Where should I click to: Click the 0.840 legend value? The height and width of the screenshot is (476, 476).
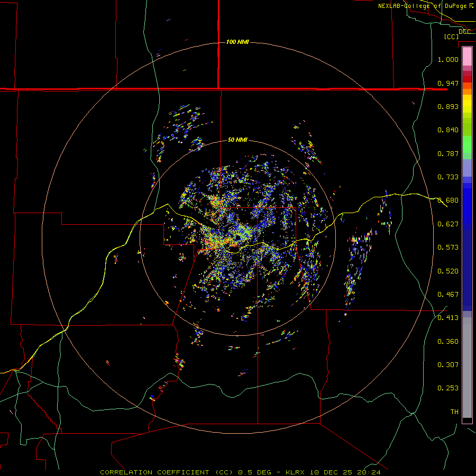[448, 130]
